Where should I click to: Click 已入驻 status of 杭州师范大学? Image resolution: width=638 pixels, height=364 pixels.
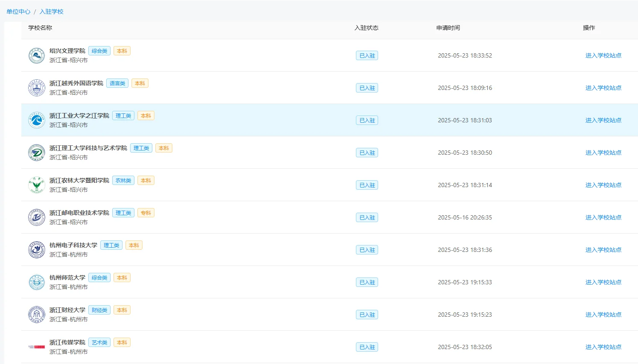(367, 282)
